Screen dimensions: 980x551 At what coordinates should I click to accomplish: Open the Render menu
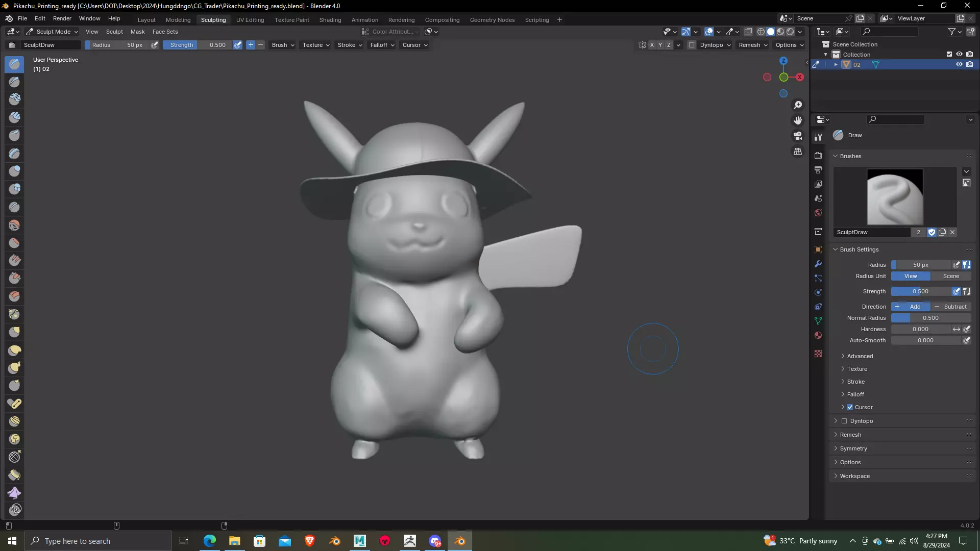pos(62,18)
